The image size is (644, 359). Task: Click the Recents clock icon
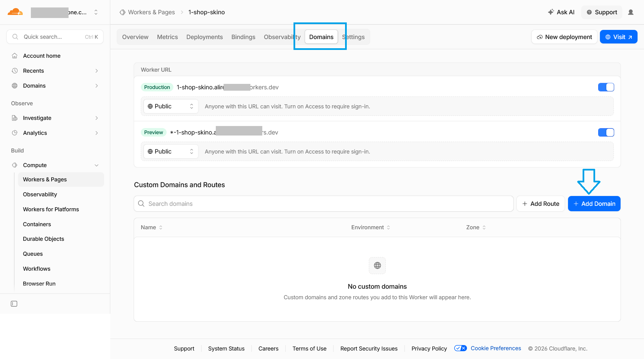[x=15, y=71]
